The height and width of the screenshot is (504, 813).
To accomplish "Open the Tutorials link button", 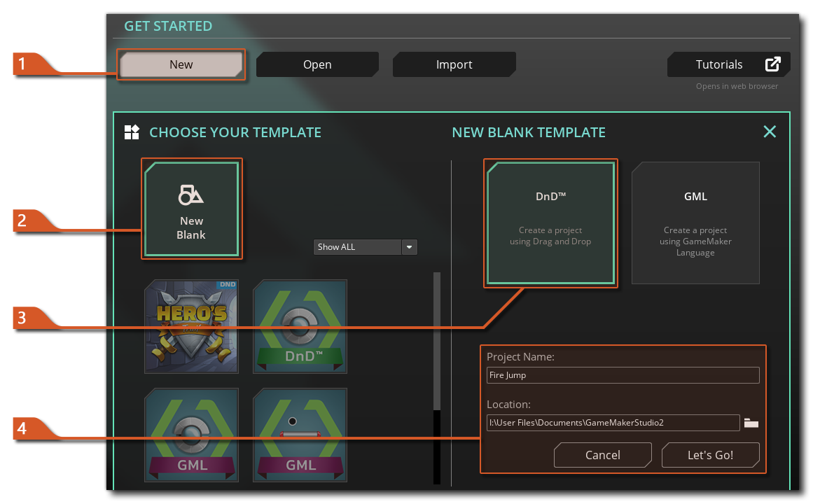I will click(728, 64).
